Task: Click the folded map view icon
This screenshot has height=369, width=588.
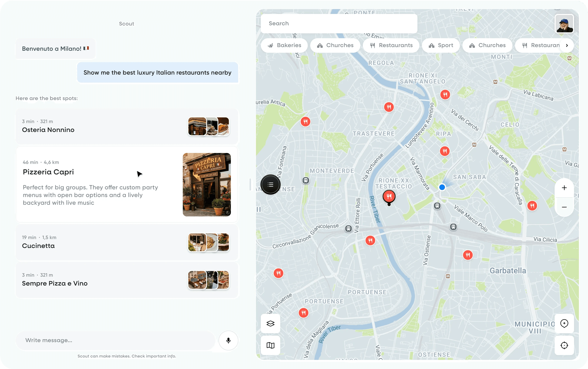Action: coord(270,345)
